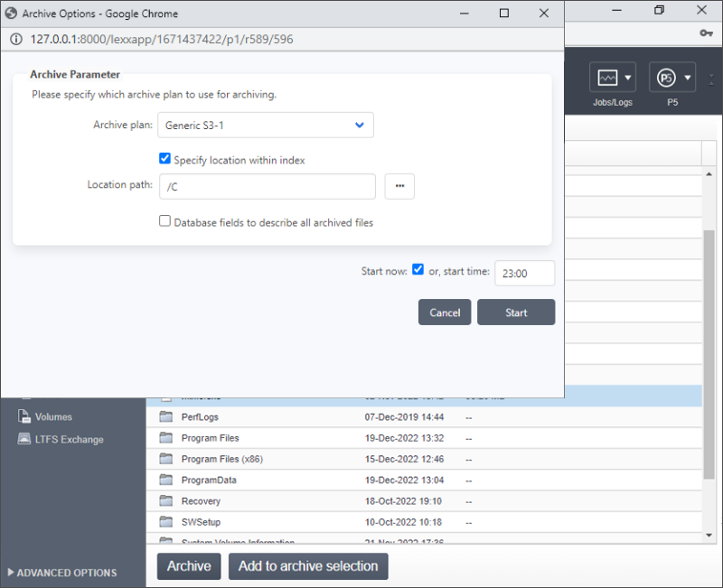
Task: Click the site information icon in address bar
Action: click(x=16, y=39)
